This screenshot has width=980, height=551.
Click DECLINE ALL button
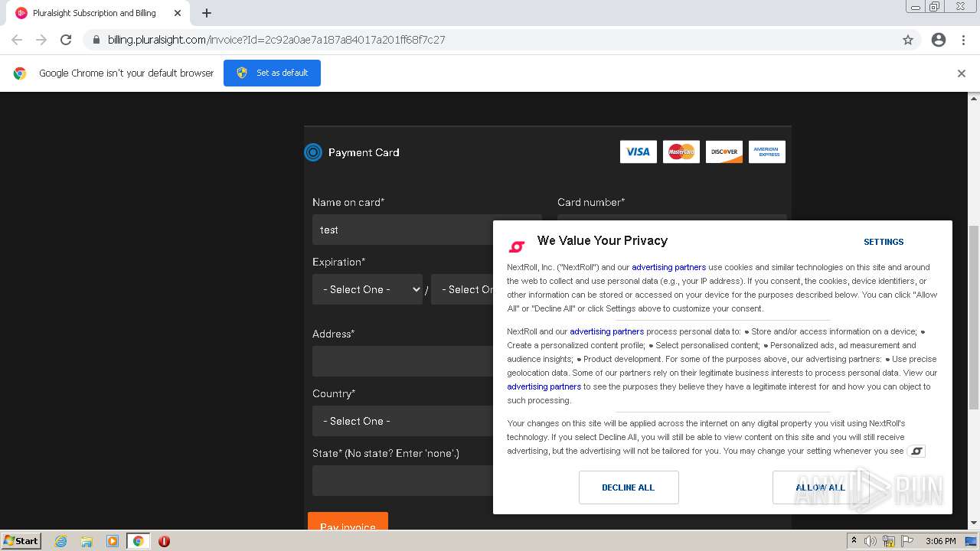(629, 487)
